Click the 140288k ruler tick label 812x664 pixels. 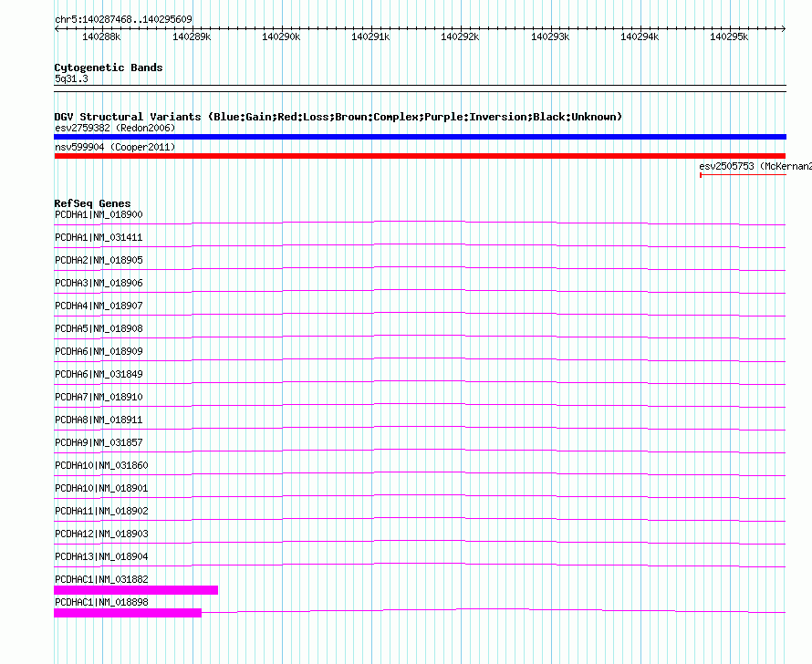coord(101,36)
